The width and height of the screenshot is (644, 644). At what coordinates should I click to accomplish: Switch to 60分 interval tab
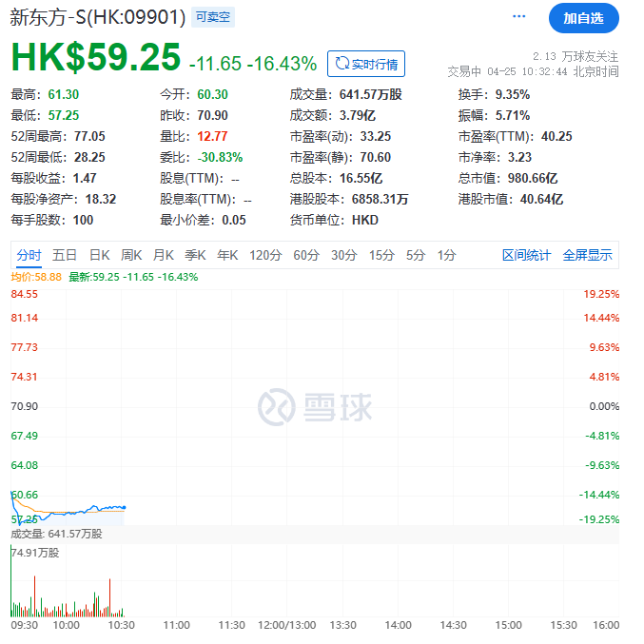306,255
